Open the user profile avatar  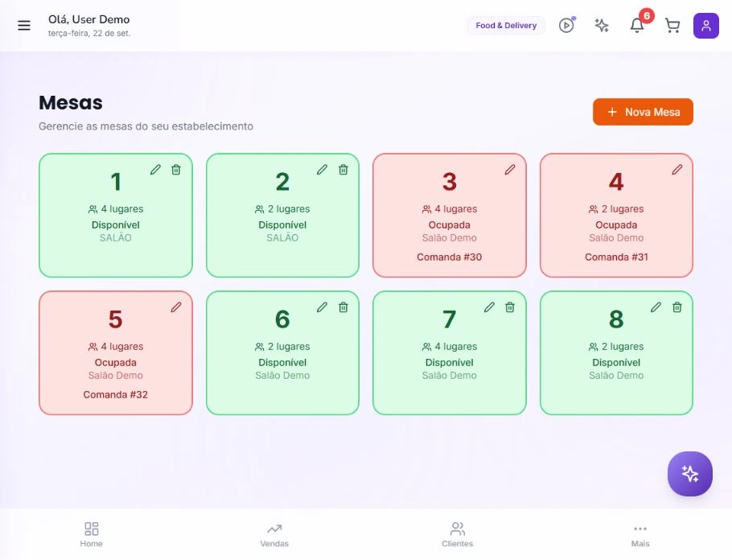tap(706, 25)
